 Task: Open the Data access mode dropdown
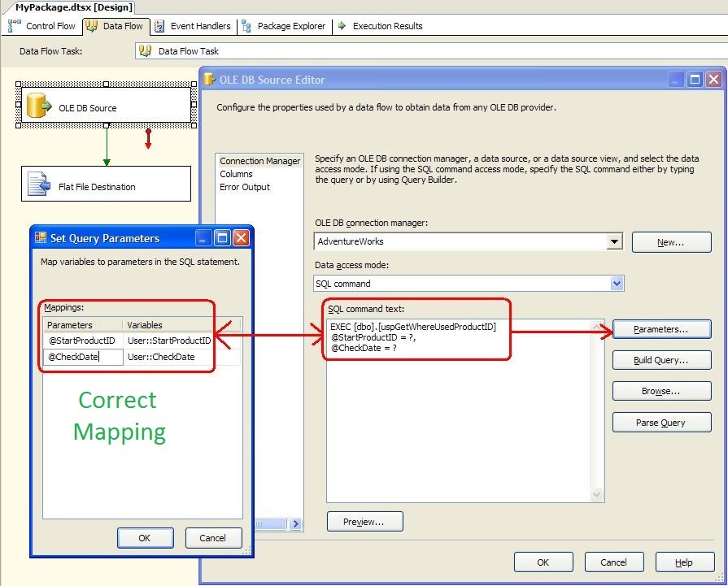coord(616,284)
